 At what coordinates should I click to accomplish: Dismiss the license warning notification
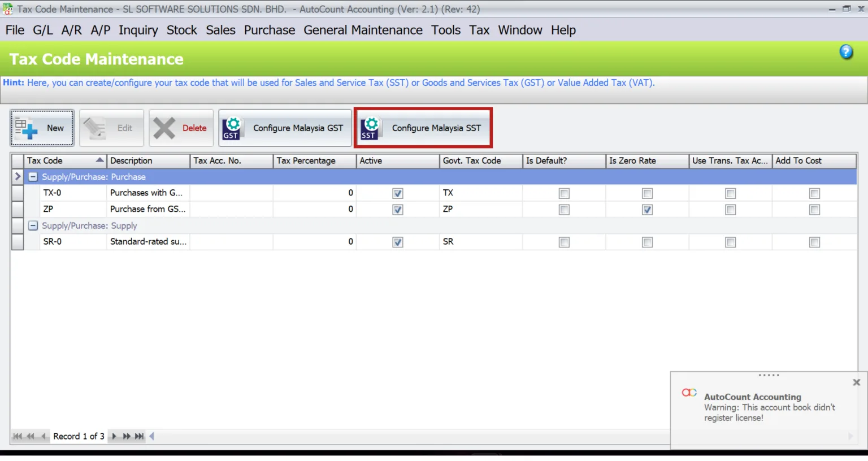(x=856, y=382)
